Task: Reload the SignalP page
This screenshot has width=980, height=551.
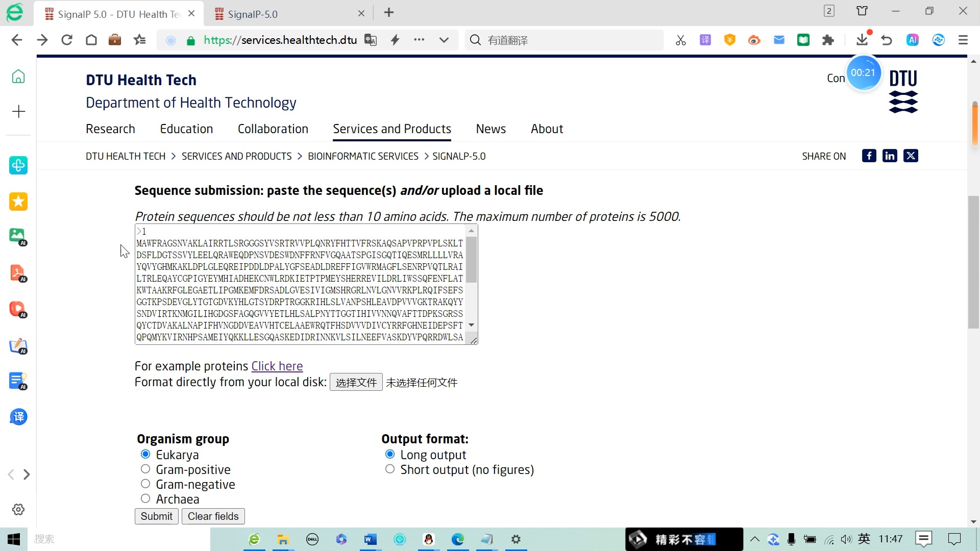Action: 67,40
